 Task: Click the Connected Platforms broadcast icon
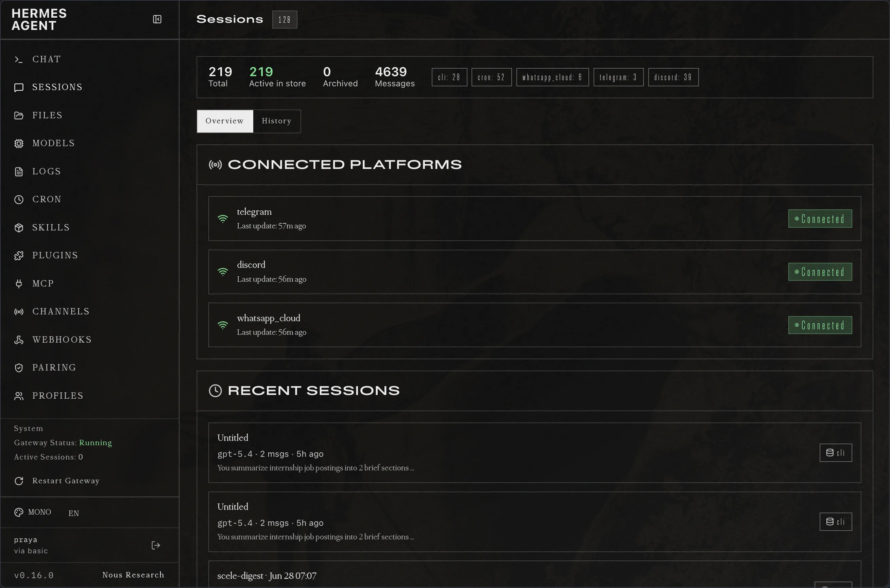coord(215,165)
